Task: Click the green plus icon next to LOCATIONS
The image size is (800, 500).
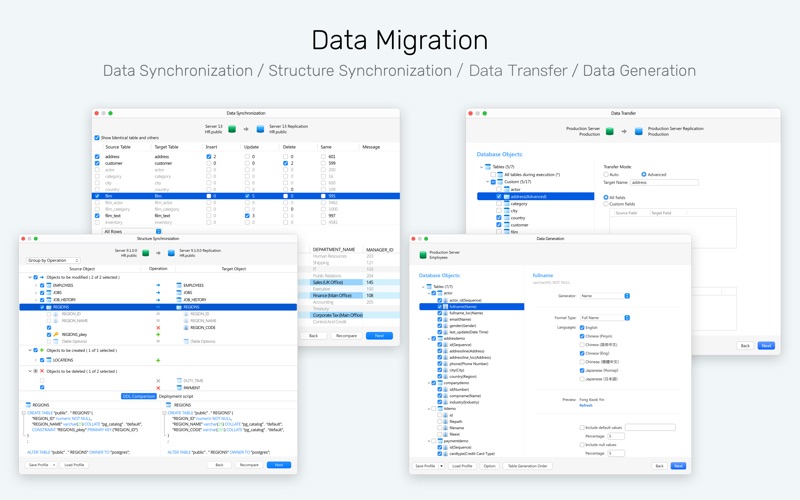Action: [x=158, y=360]
